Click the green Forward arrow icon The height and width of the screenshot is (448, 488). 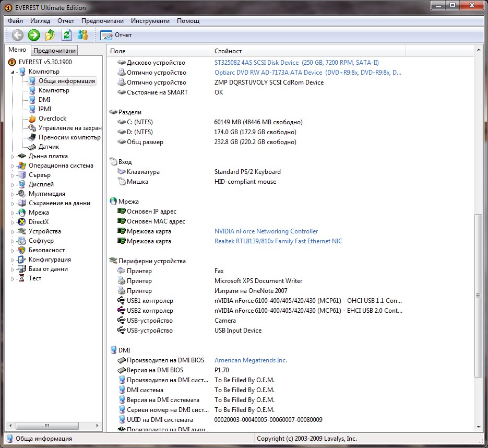[34, 35]
